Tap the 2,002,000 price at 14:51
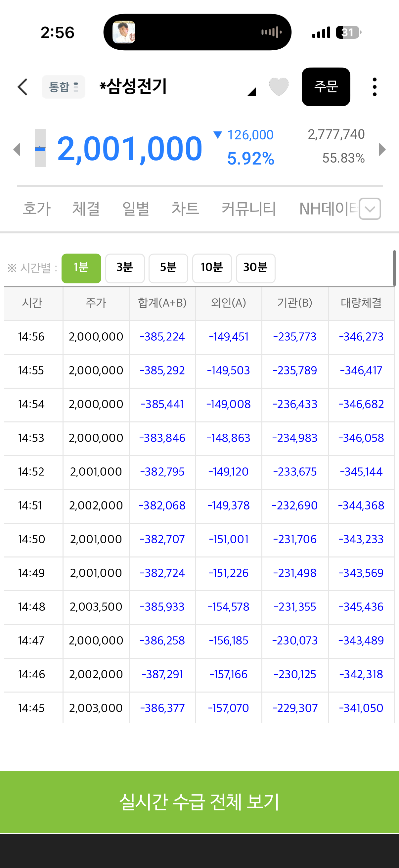This screenshot has width=399, height=868. (x=96, y=505)
